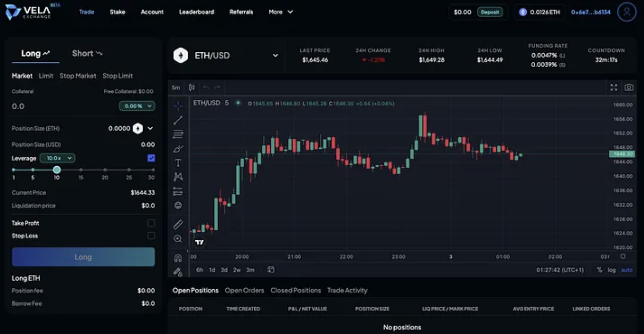Screen dimensions: 644x334
Task: Switch to the Short tab
Action: (87, 53)
